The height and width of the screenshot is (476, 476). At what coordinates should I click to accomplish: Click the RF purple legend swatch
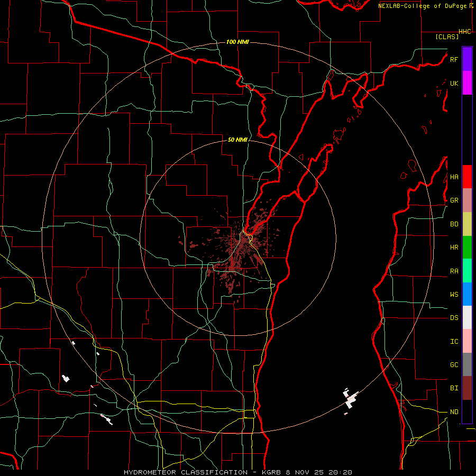[467, 59]
